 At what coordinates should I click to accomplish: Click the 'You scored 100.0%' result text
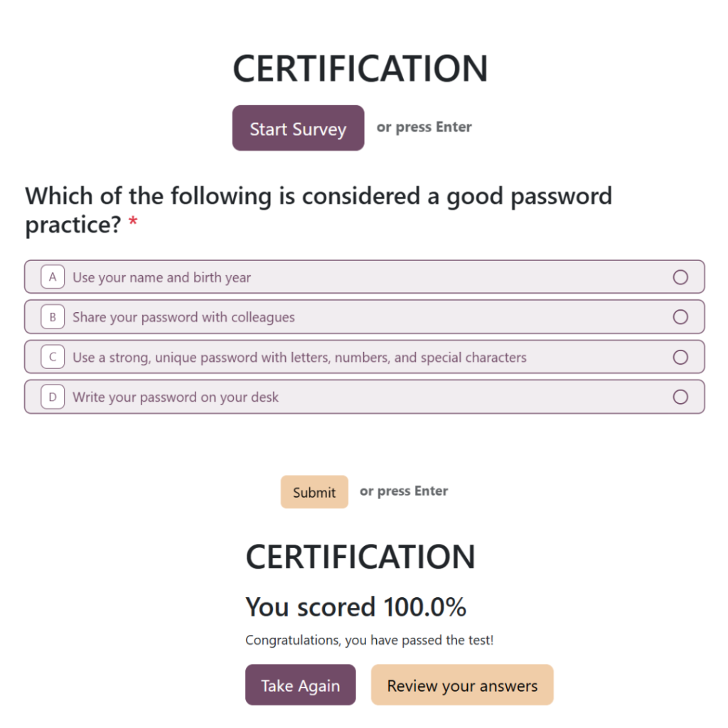pos(355,607)
